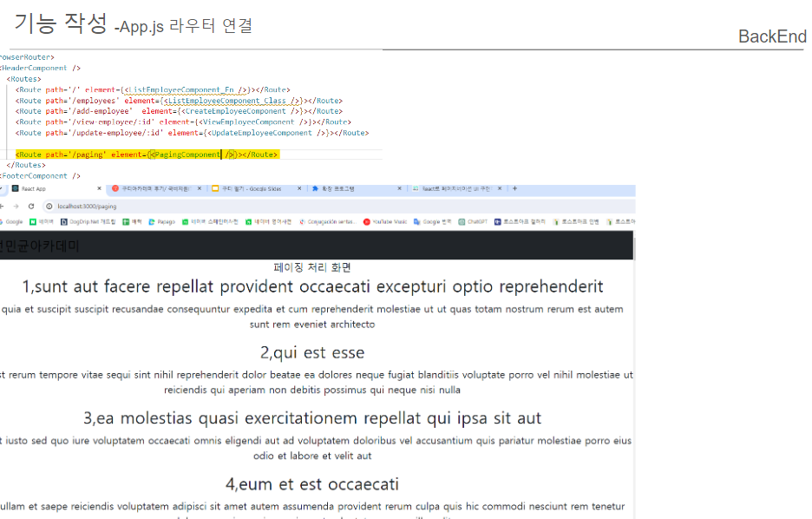The image size is (812, 519).
Task: Close the 확장 프로그램 tab
Action: point(399,188)
